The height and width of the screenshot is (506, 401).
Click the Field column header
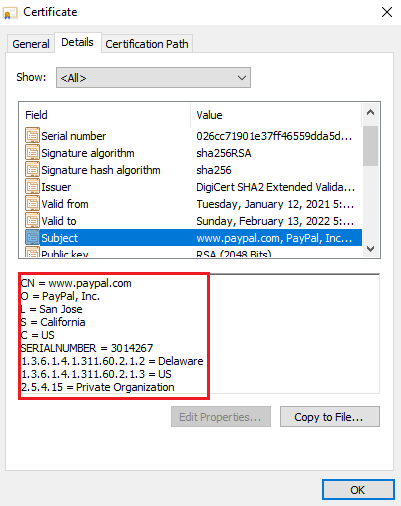coord(105,115)
